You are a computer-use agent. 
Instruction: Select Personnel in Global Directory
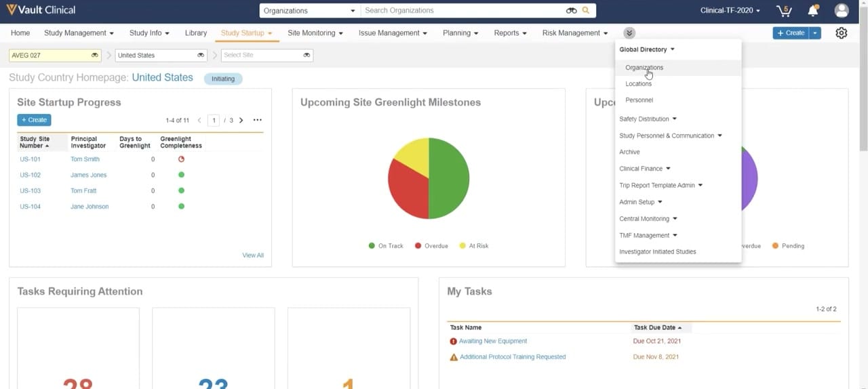coord(639,100)
